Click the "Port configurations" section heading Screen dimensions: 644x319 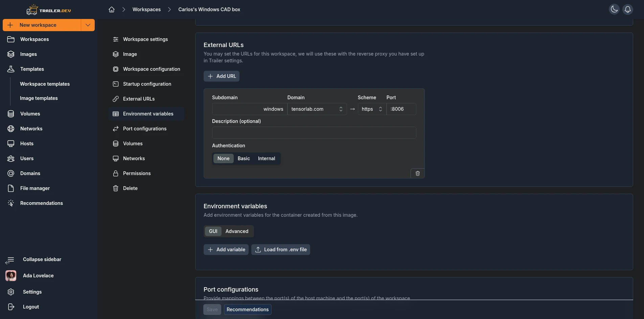click(x=231, y=290)
